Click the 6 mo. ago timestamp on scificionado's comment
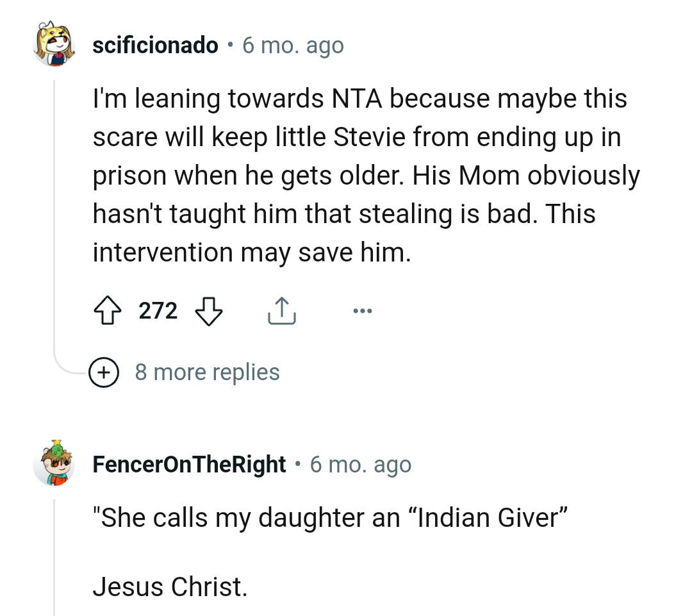 [x=293, y=45]
